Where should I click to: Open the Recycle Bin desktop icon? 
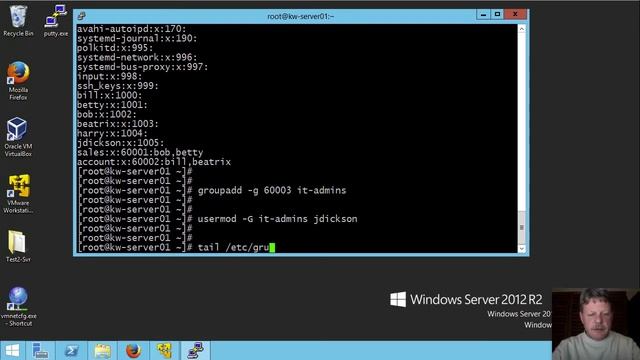(x=18, y=21)
